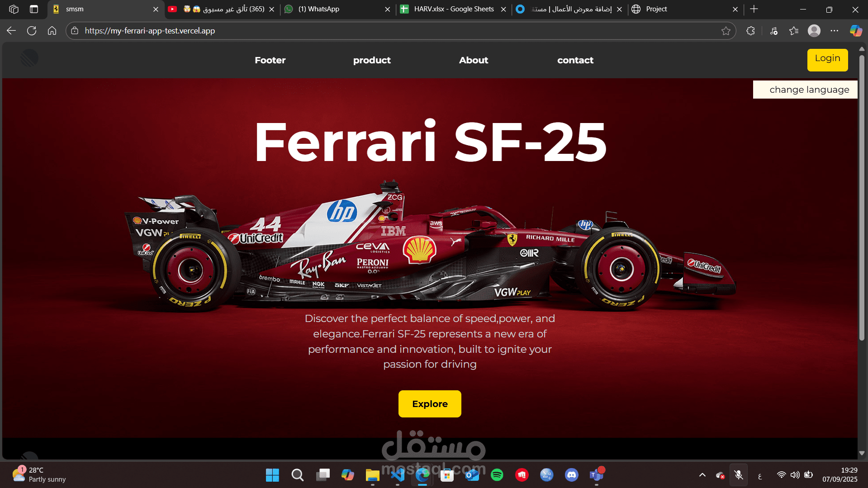Image resolution: width=868 pixels, height=488 pixels.
Task: Open the contact nav link
Action: pos(575,60)
